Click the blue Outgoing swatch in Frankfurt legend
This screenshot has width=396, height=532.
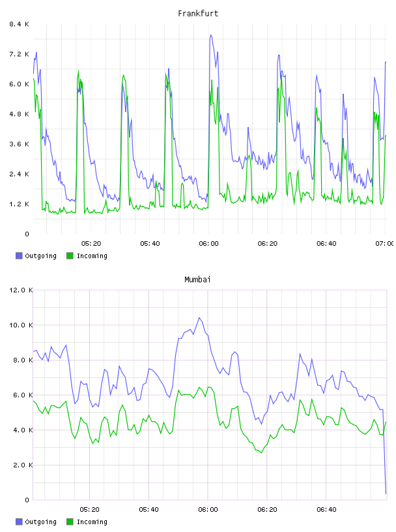(x=19, y=256)
